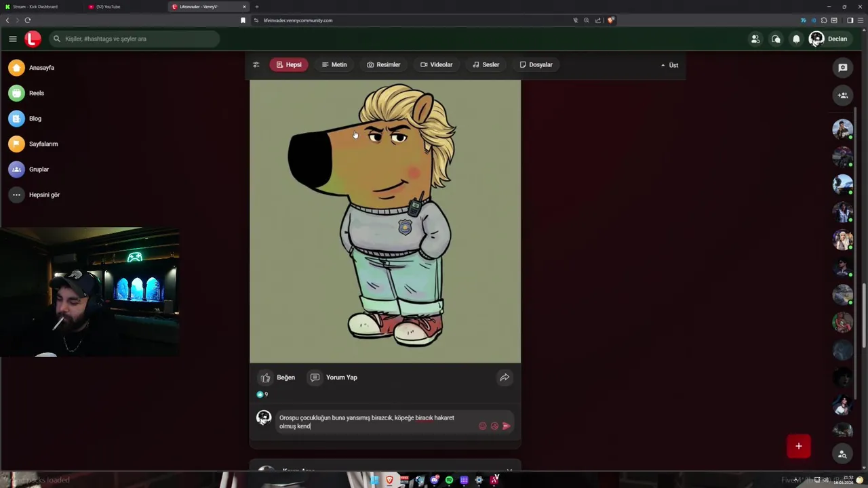Open the zoom magnifier icon in address bar
Viewport: 868px width, 488px height.
[587, 20]
